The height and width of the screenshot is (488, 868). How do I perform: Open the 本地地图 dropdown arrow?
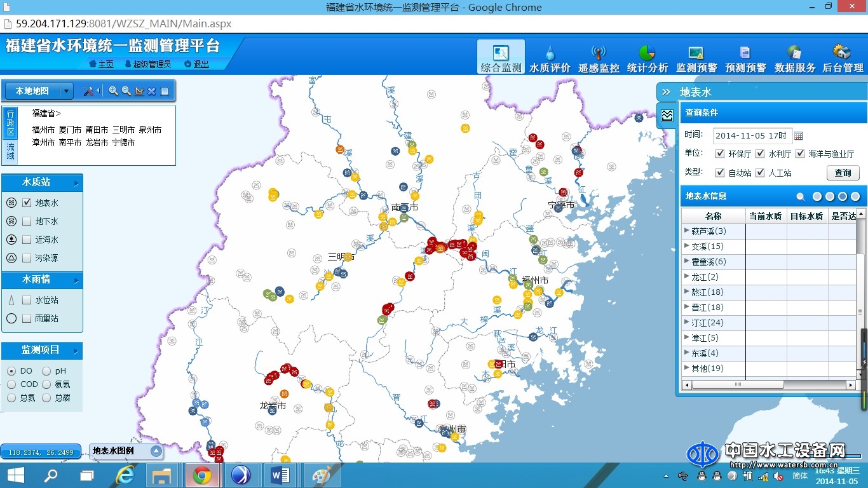(x=67, y=91)
